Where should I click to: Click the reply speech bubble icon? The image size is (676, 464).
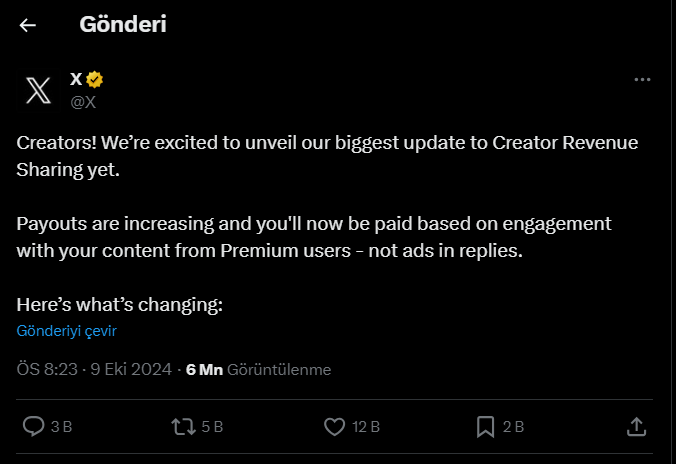click(x=33, y=426)
